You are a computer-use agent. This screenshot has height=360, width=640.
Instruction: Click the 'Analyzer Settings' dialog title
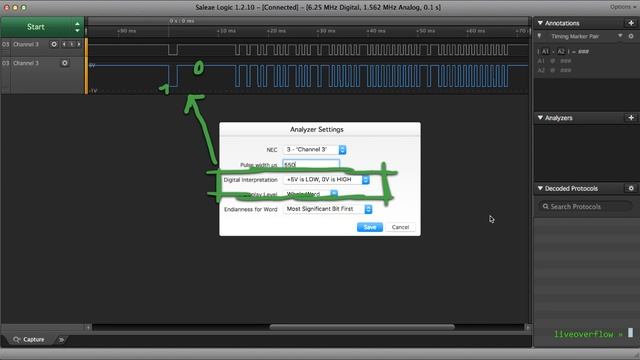(x=317, y=129)
